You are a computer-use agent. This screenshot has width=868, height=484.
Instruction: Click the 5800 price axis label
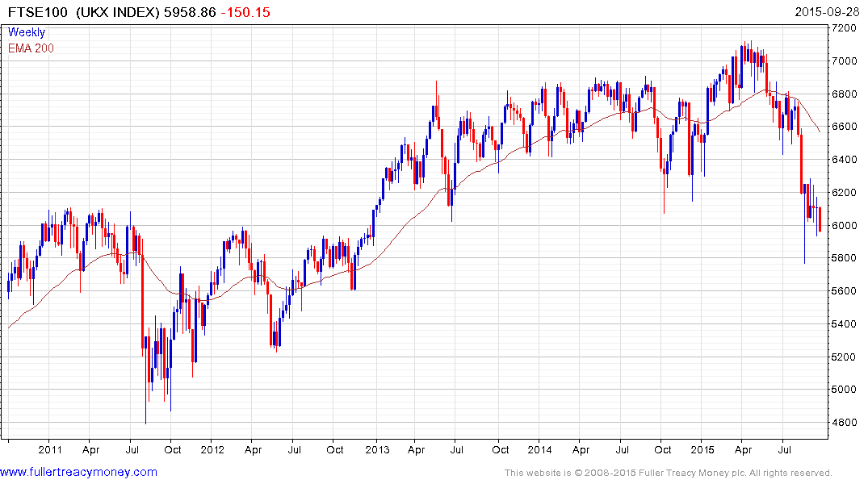click(845, 258)
